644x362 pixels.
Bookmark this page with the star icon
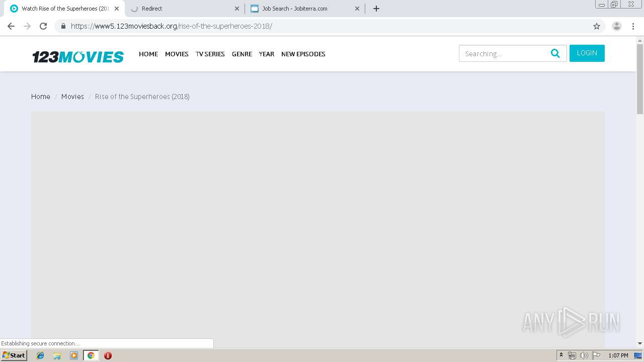(597, 26)
